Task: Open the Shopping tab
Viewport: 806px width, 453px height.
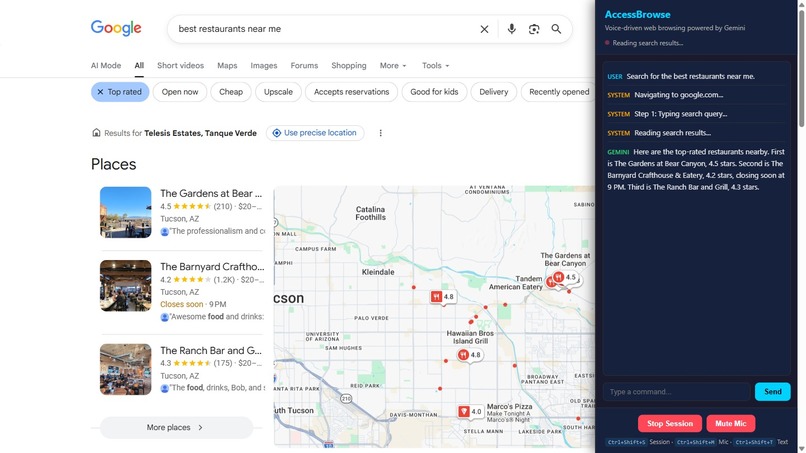Action: click(349, 66)
